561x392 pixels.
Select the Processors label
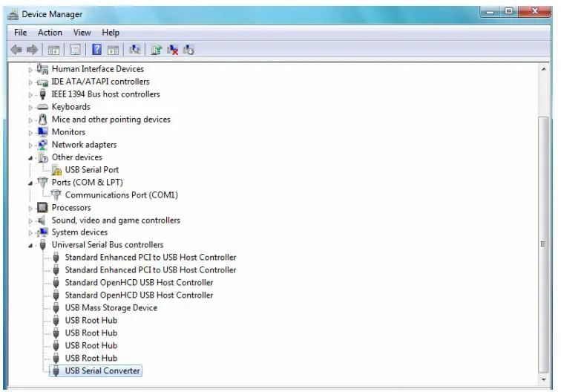point(71,208)
